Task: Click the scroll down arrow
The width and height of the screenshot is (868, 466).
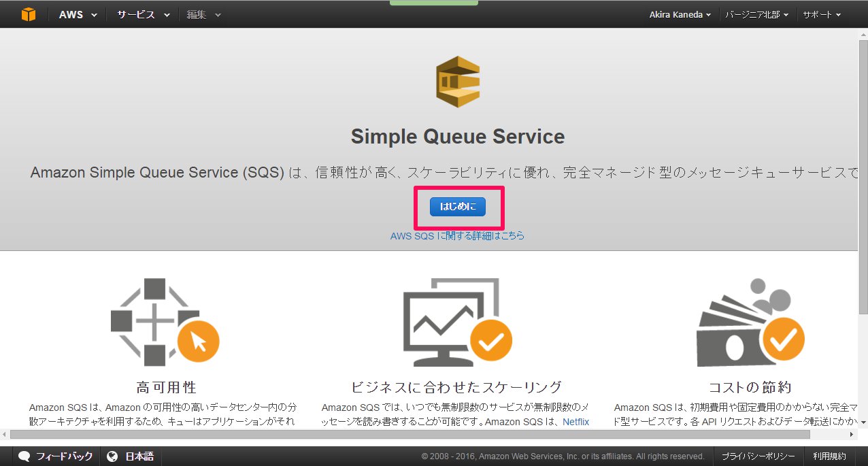Action: (863, 424)
